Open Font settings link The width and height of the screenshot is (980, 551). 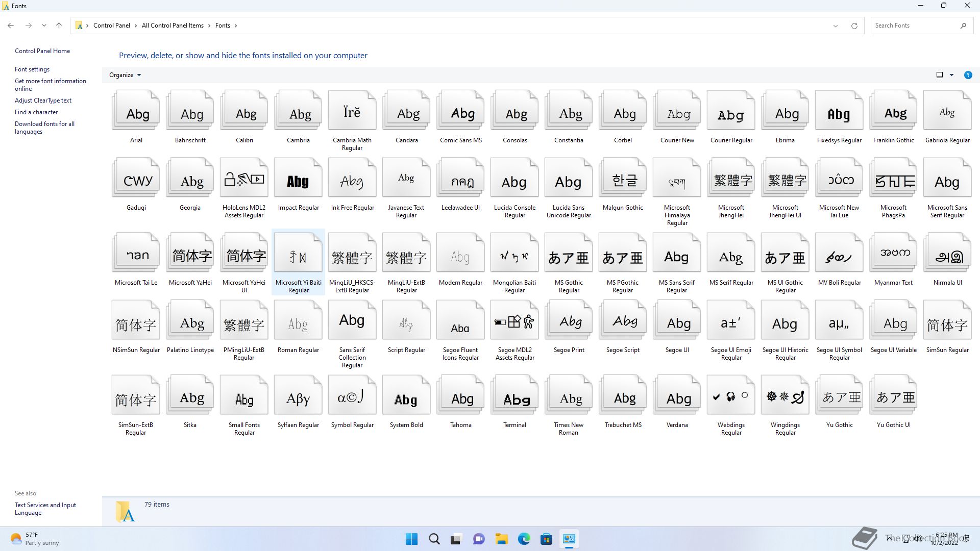pos(32,69)
